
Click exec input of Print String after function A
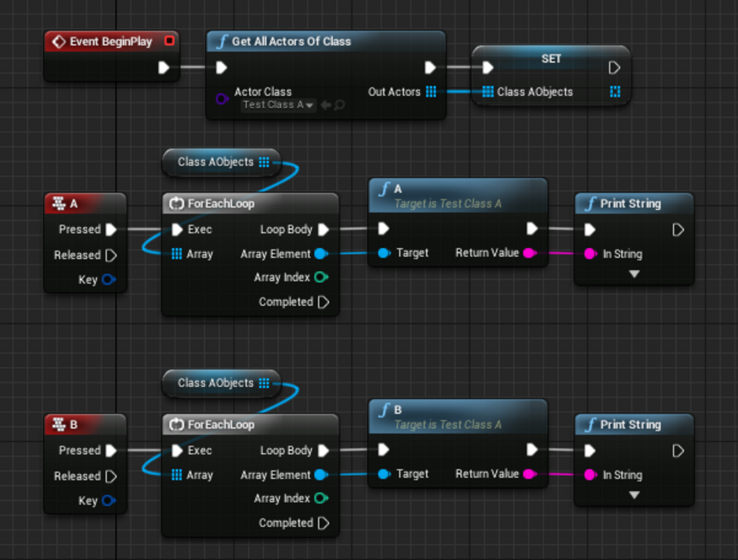[x=590, y=229]
